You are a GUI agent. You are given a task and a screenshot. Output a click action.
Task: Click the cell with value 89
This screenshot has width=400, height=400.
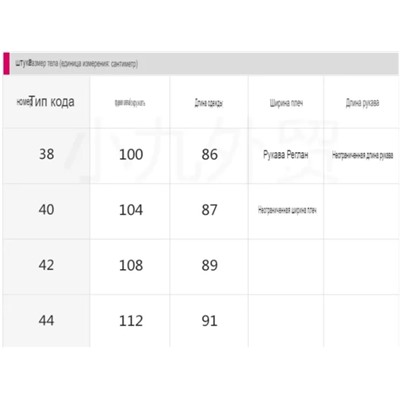[x=209, y=265]
